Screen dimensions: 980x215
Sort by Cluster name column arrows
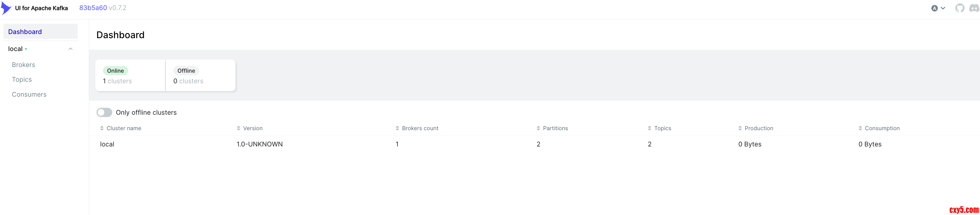[102, 128]
